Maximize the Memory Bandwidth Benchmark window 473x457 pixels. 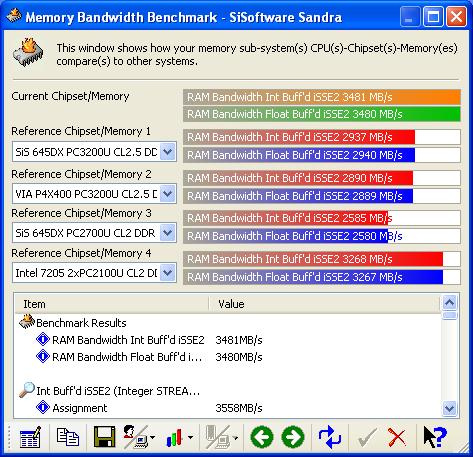tap(433, 16)
